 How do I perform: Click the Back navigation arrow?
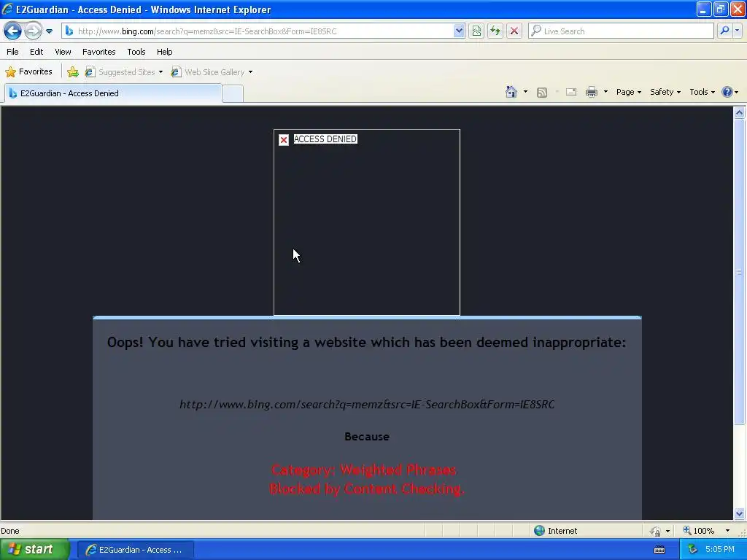pyautogui.click(x=12, y=31)
